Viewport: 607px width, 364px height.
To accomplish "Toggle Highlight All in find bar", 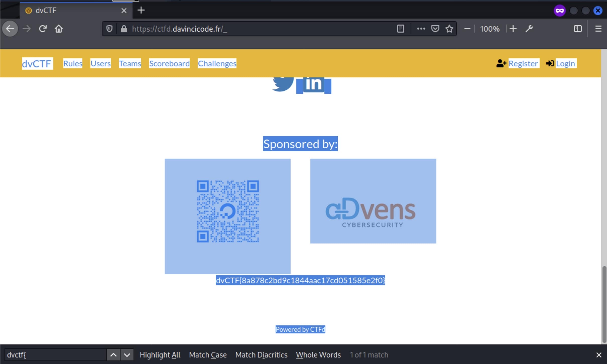I will pyautogui.click(x=160, y=355).
